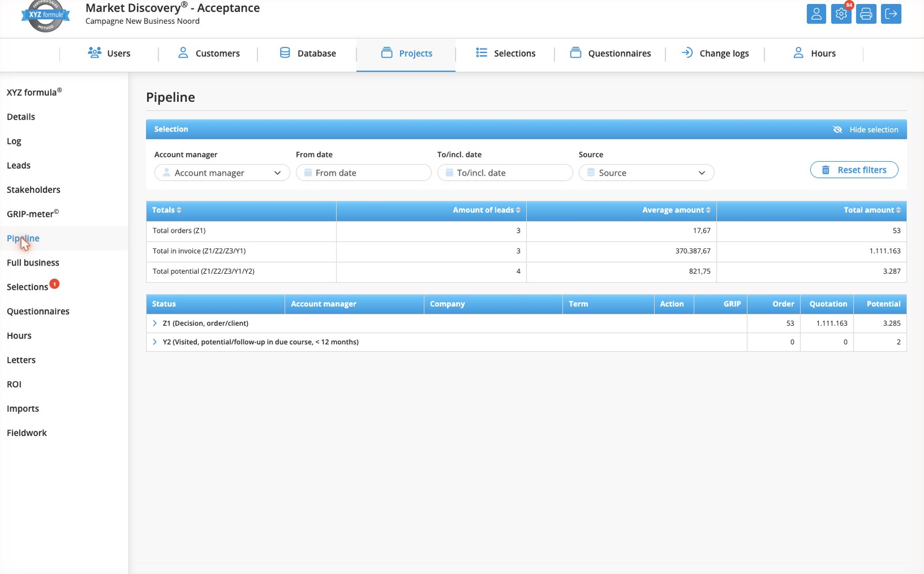924x574 pixels.
Task: Open ROI in the sidebar
Action: point(14,384)
